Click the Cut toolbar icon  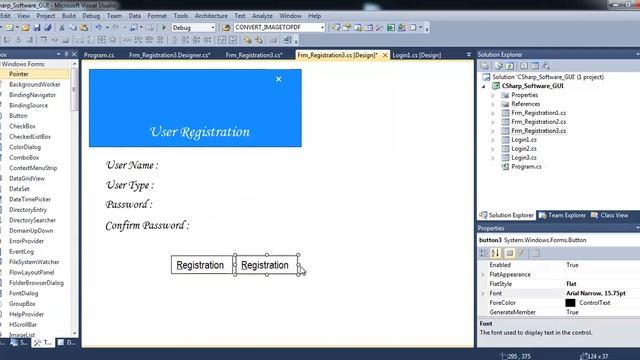[62, 28]
